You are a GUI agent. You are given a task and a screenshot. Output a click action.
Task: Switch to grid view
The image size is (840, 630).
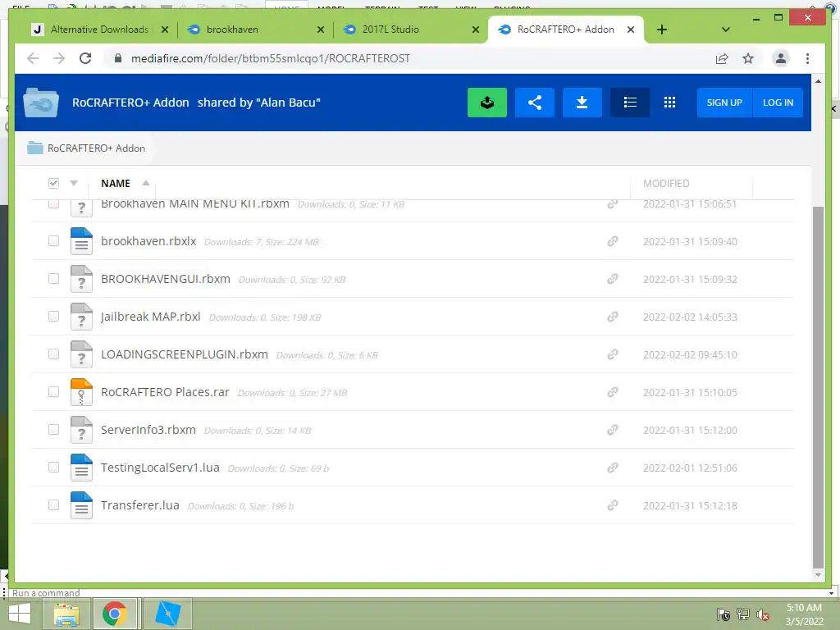coord(669,103)
